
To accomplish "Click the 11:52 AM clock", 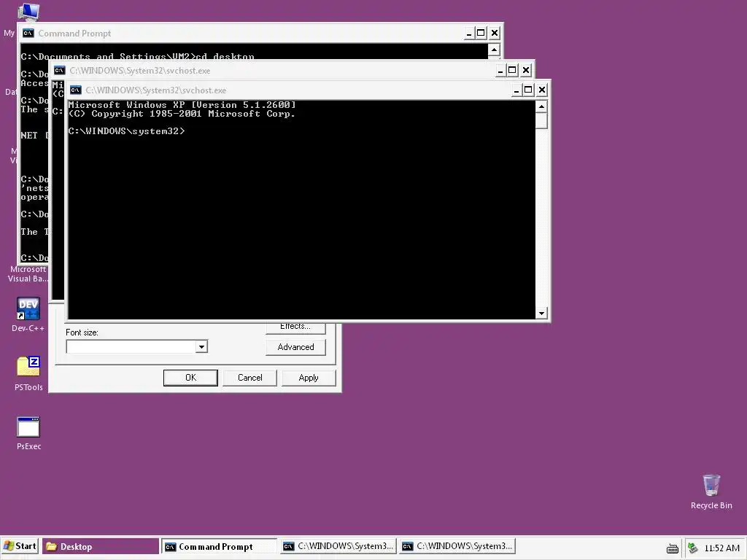I will pyautogui.click(x=721, y=548).
